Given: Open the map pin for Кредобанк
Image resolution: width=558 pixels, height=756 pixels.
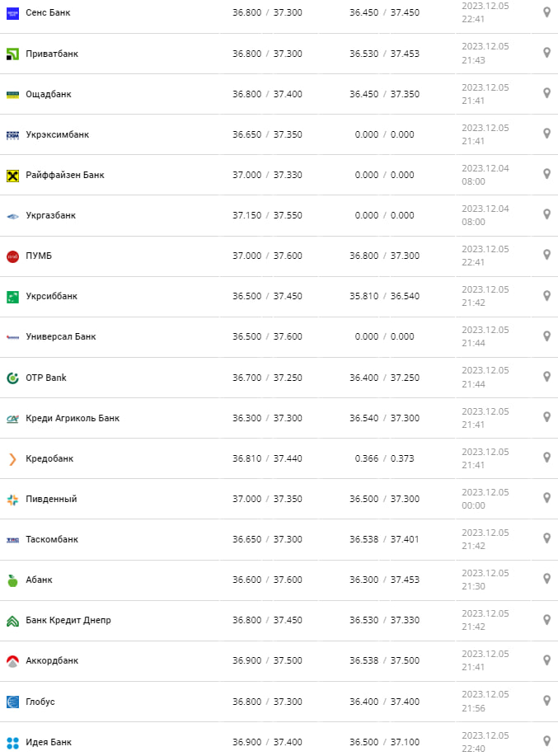Looking at the screenshot, I should (x=546, y=458).
